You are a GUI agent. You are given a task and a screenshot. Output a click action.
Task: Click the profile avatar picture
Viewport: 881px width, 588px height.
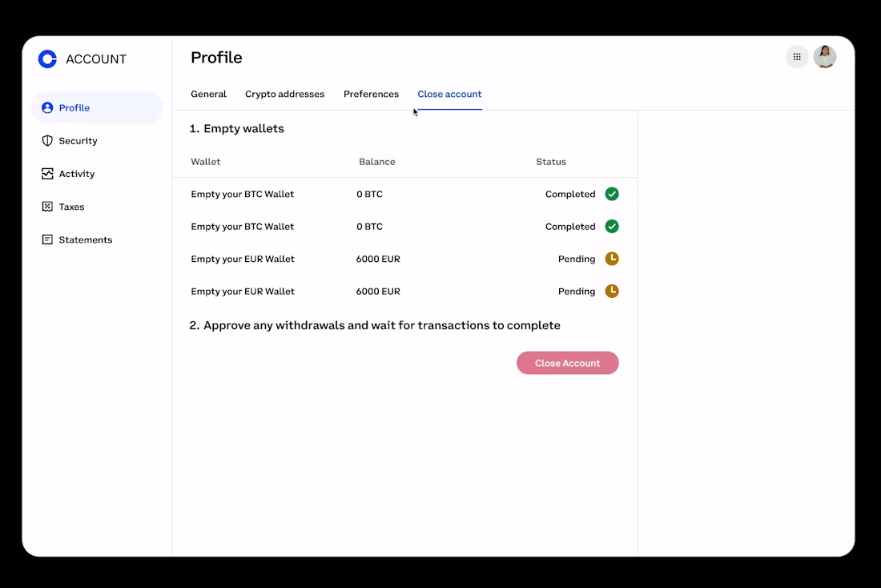click(825, 56)
